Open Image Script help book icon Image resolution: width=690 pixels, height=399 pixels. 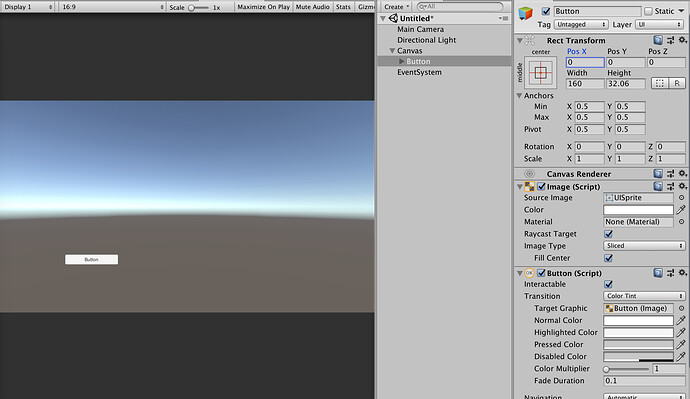coord(658,187)
